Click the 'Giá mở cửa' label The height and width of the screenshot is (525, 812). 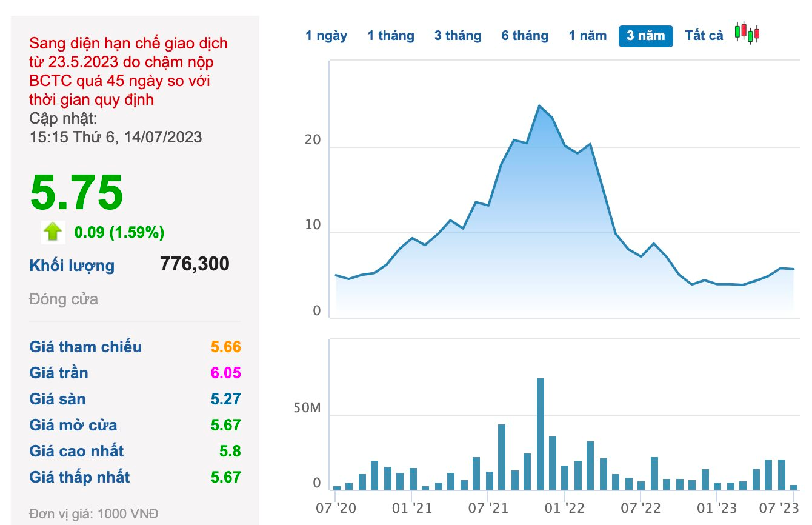tap(73, 425)
